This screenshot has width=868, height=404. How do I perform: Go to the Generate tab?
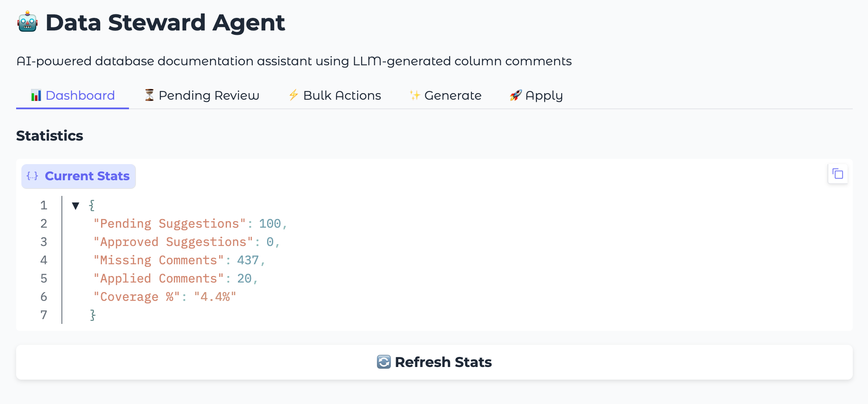(x=452, y=95)
